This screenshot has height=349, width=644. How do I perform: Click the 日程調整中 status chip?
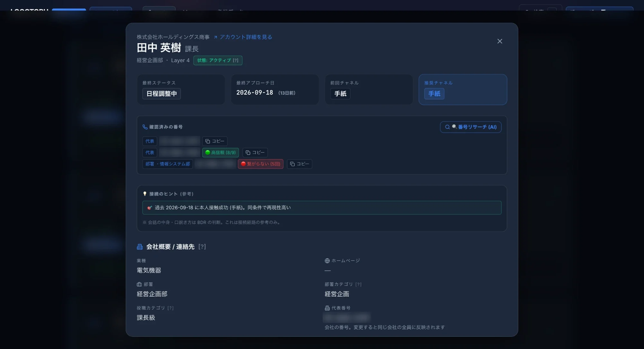[x=162, y=94]
